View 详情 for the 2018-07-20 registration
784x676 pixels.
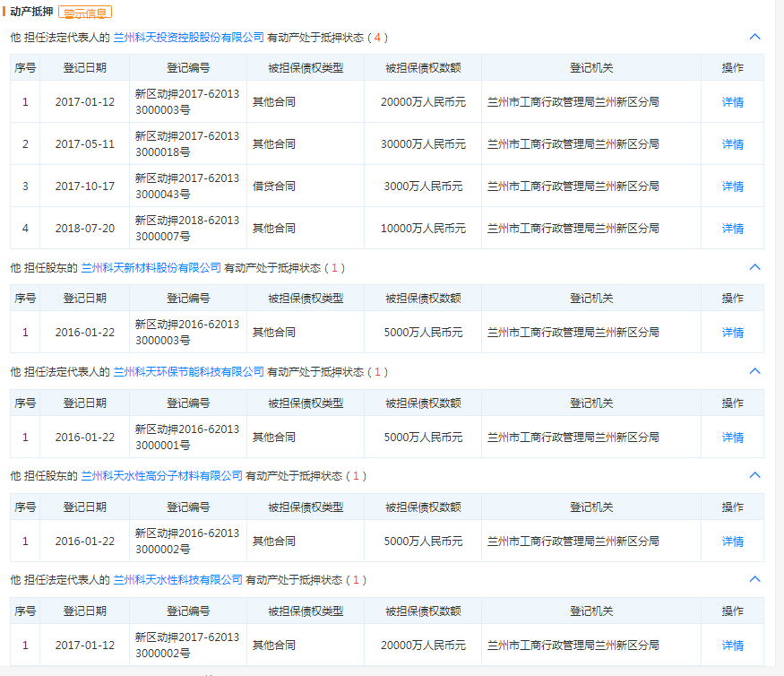point(732,229)
